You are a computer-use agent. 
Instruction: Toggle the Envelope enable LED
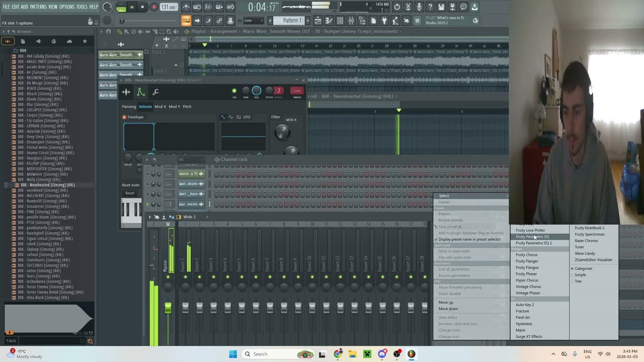point(124,117)
